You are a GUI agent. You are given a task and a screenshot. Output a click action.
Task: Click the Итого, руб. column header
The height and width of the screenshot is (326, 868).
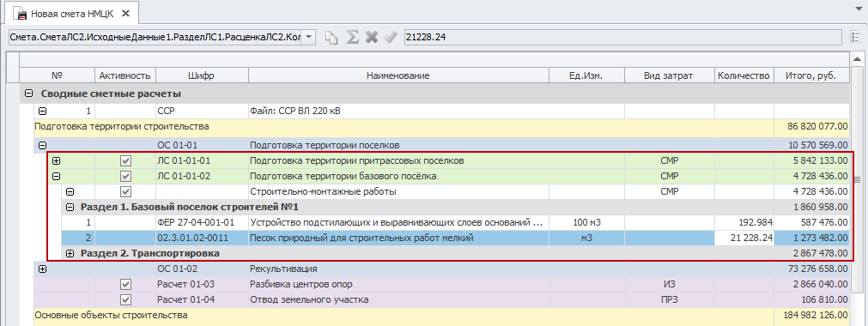click(811, 75)
